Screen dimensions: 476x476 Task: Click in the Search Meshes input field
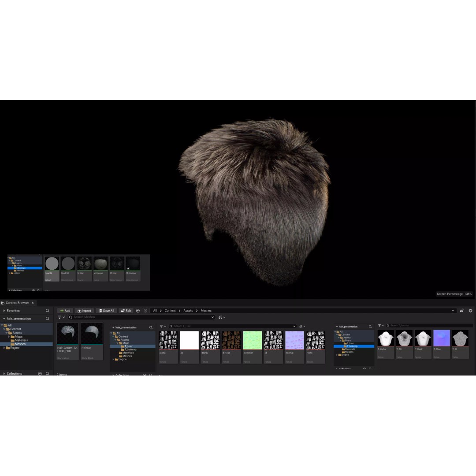click(141, 317)
